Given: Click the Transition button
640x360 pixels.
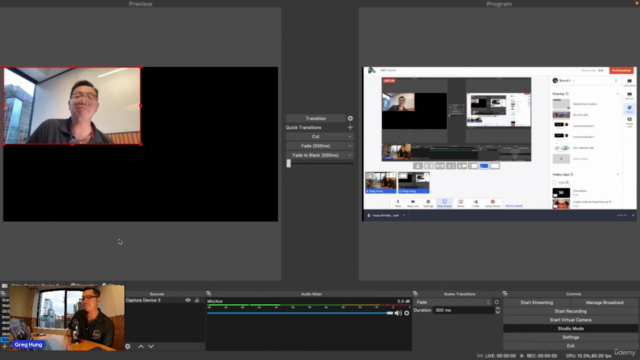Looking at the screenshot, I should click(316, 118).
